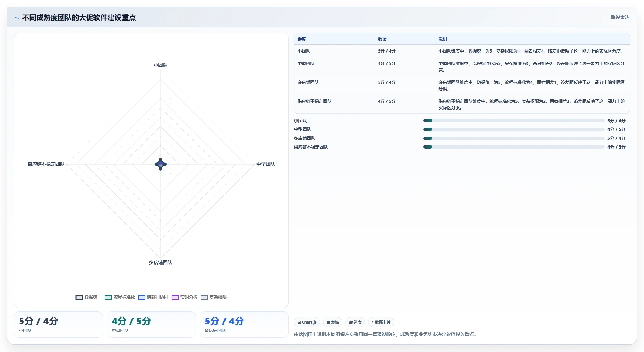Open the 中型团队 4分 / 5分 stat card
Screen dimensions: 644x352
pyautogui.click(x=151, y=325)
